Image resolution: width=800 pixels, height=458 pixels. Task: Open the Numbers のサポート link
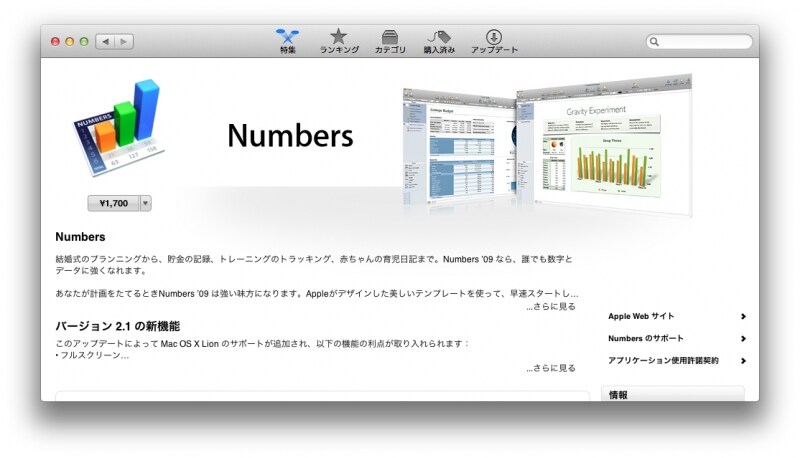pos(645,338)
